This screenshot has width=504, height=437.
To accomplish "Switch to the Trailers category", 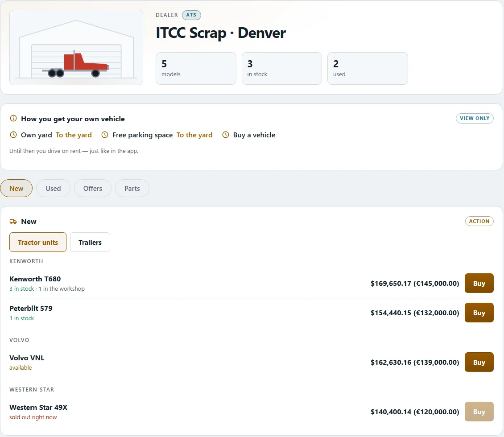I will 90,242.
